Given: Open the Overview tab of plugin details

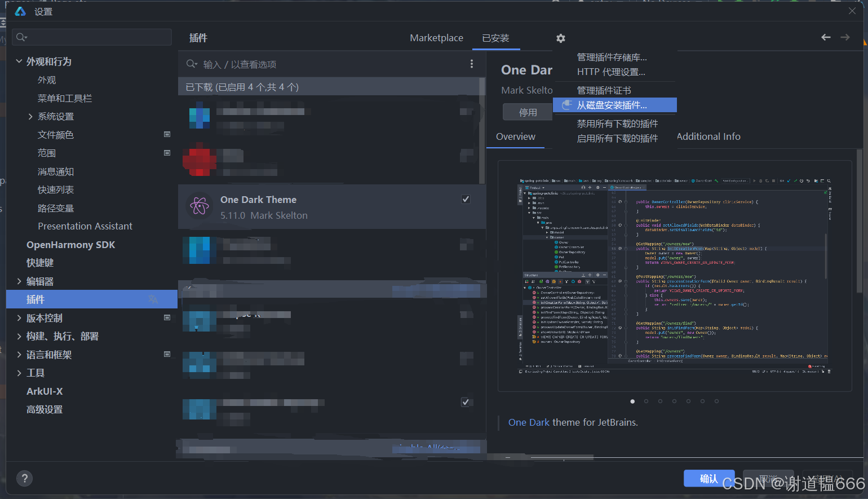Looking at the screenshot, I should pos(515,136).
